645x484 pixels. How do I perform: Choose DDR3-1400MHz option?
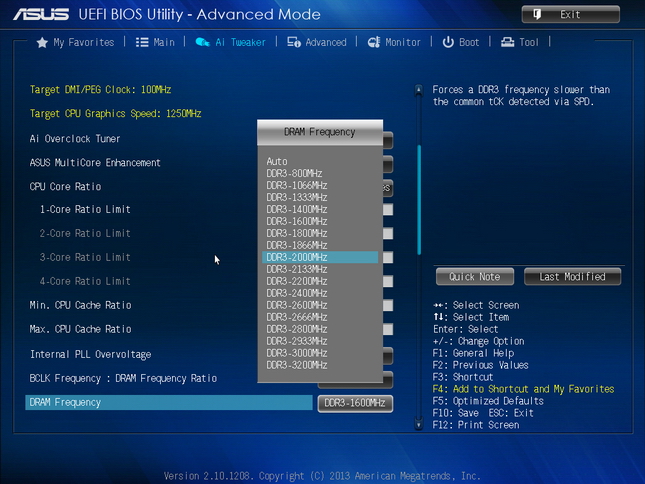pos(297,209)
